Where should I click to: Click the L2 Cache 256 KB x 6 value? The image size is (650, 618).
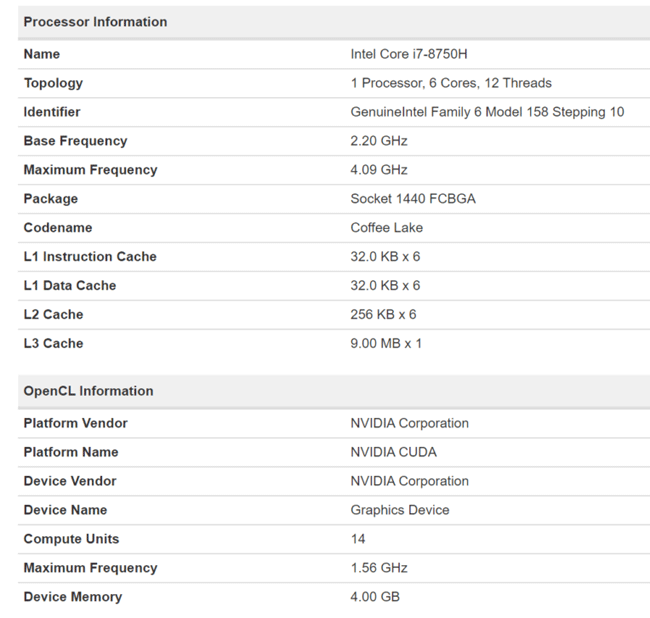[x=383, y=315]
